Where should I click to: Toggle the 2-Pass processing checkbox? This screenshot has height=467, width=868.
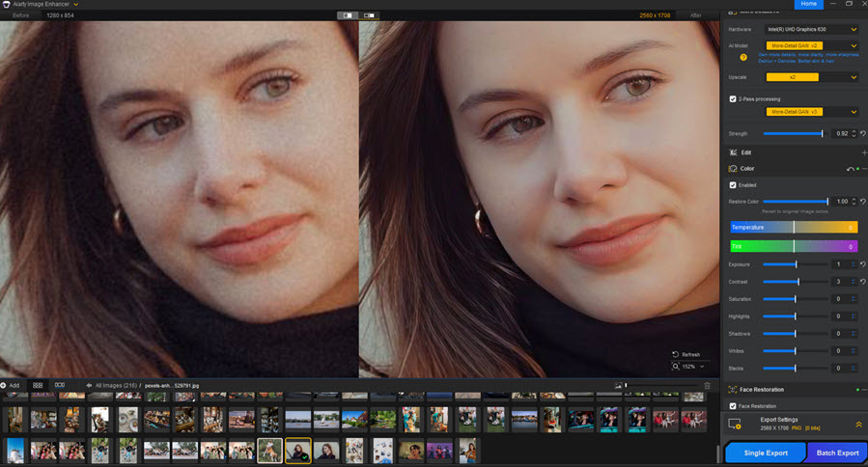click(x=733, y=99)
